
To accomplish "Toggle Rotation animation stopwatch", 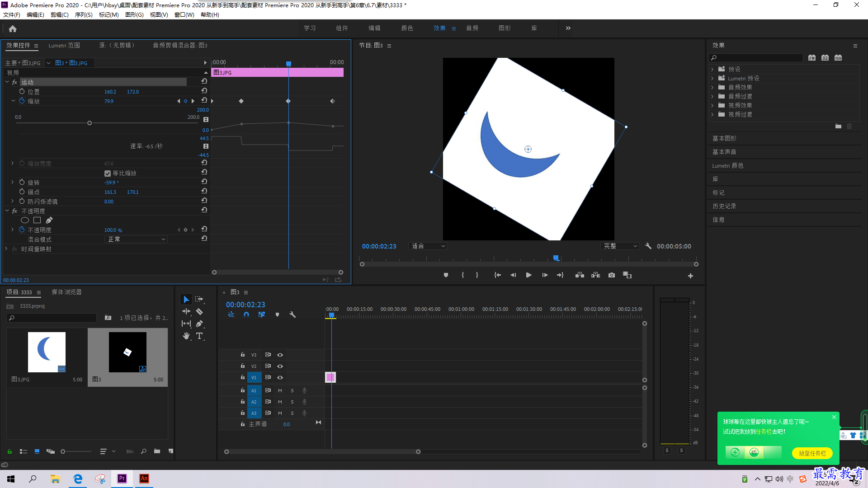I will click(22, 182).
